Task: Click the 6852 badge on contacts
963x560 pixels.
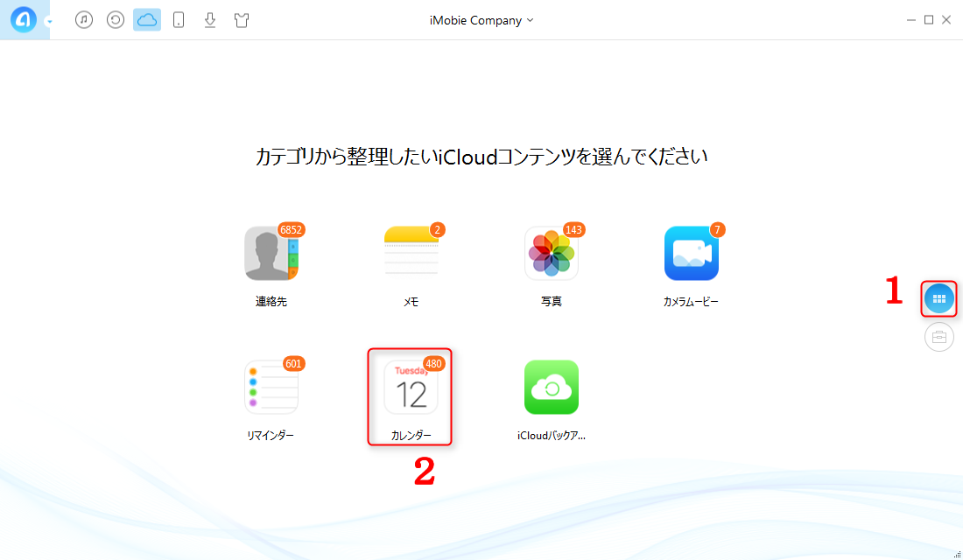Action: pos(292,229)
